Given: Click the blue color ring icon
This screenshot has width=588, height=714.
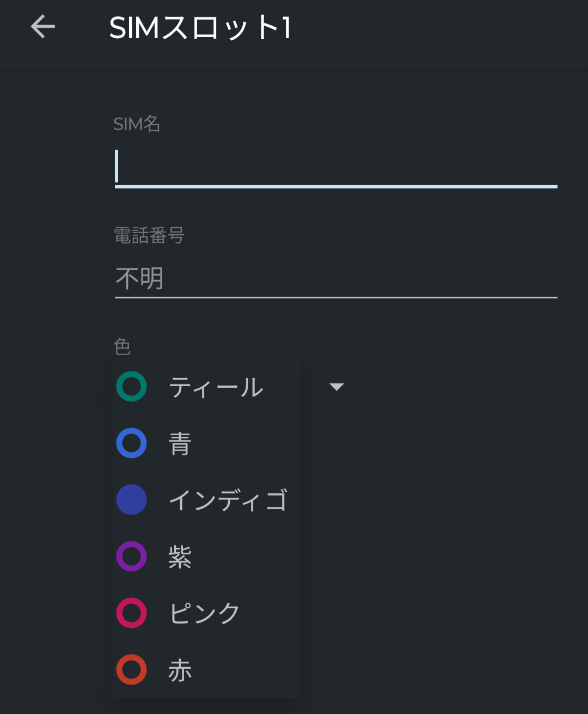Looking at the screenshot, I should point(132,443).
